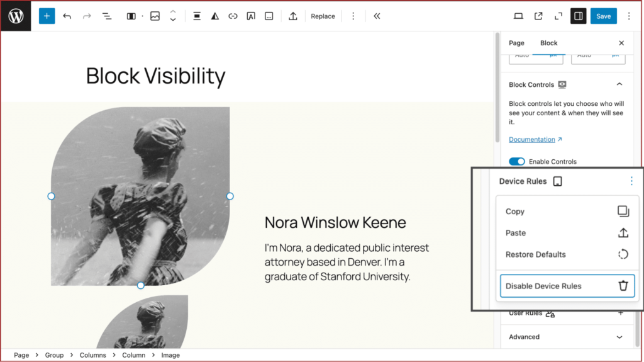Toggle the settings sidebar panel button

pos(578,16)
